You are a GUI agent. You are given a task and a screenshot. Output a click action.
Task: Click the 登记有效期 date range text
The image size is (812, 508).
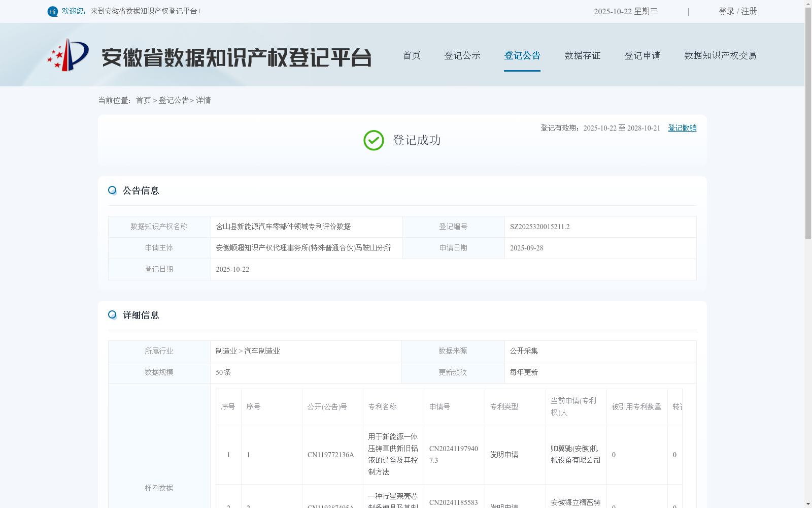(600, 128)
